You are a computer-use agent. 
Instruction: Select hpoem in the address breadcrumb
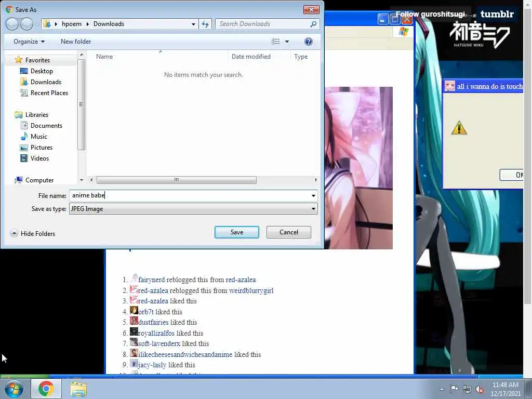coord(72,24)
